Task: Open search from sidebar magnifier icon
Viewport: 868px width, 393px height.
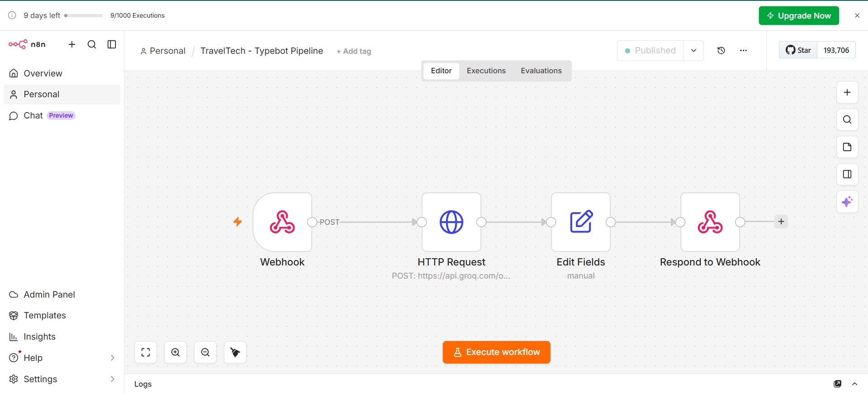Action: [92, 44]
